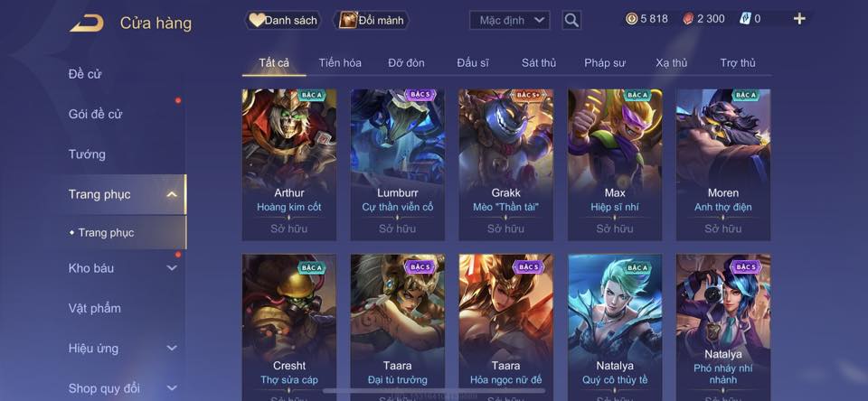This screenshot has width=868, height=401.
Task: Select the Tướng menu item
Action: tap(87, 154)
